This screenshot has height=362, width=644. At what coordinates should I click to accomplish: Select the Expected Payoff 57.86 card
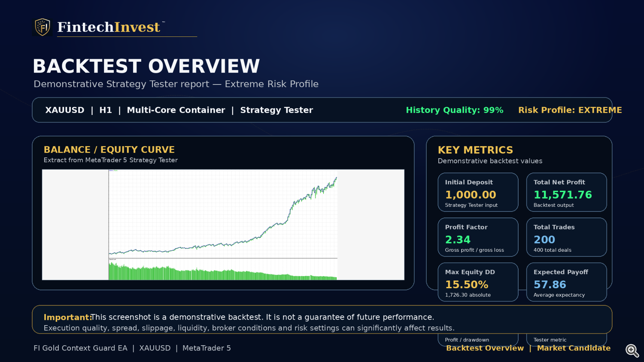pyautogui.click(x=566, y=282)
